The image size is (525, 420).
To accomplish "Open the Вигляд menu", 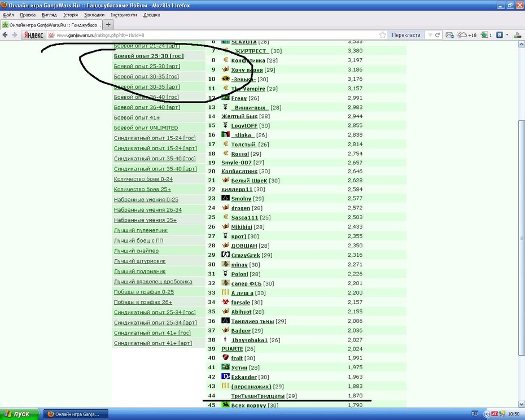I will tap(49, 15).
